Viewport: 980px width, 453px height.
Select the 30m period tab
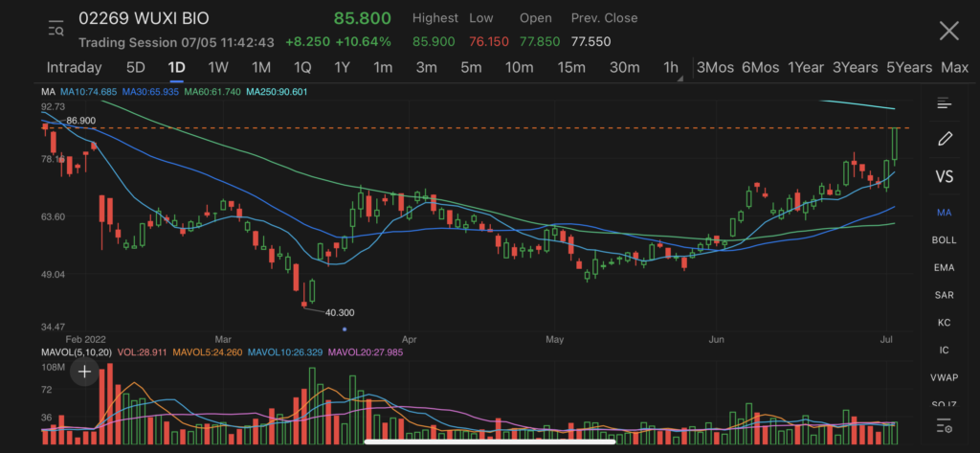pos(624,68)
